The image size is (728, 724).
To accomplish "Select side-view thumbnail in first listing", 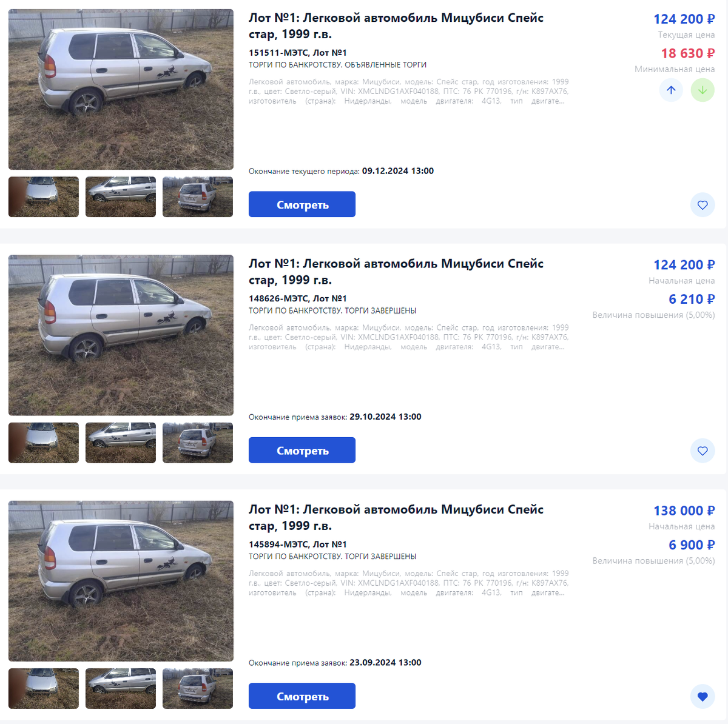I will 121,197.
